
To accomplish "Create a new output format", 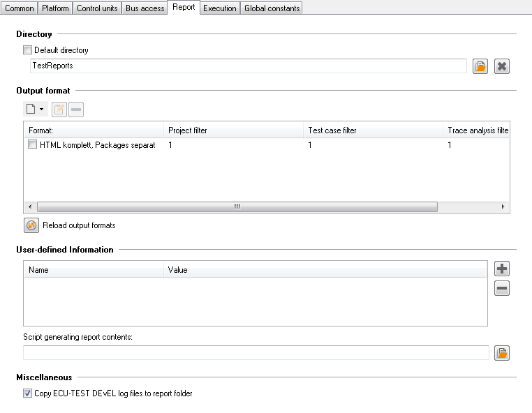I will tap(31, 110).
